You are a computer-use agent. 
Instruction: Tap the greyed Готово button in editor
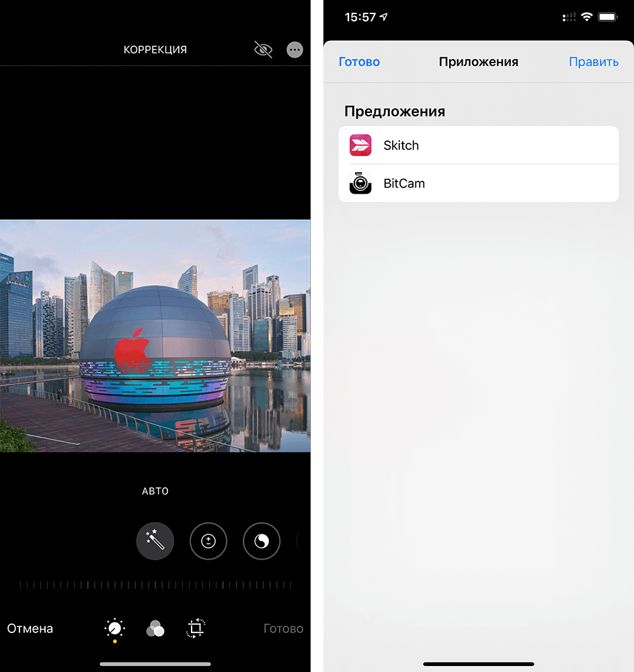(x=283, y=629)
